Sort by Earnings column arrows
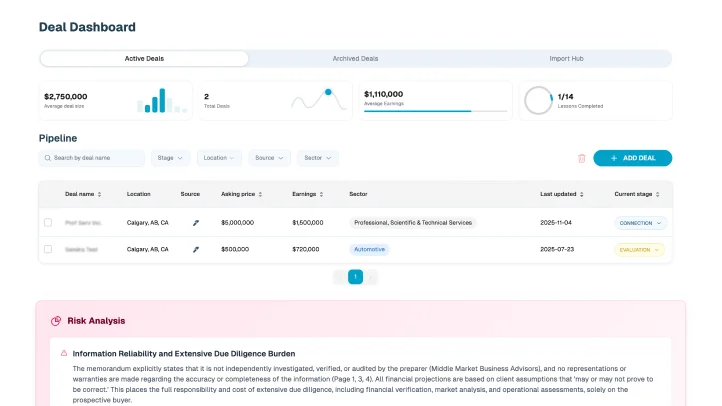722x406 pixels. click(x=321, y=194)
